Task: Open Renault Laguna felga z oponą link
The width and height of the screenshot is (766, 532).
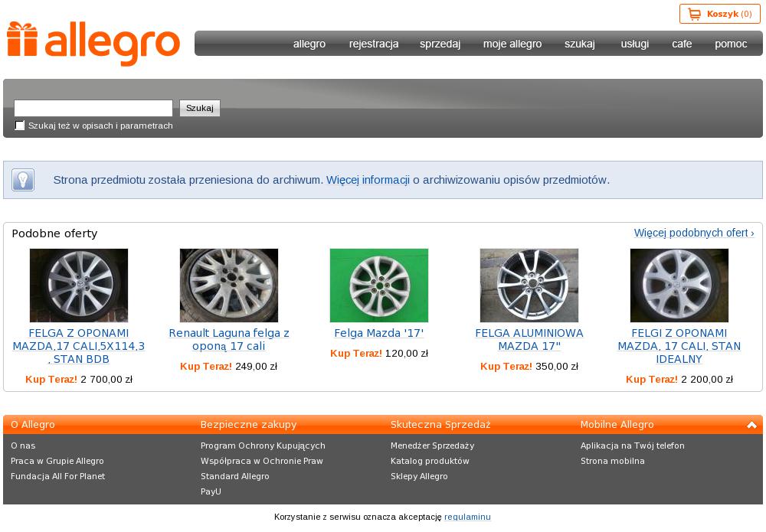Action: click(228, 339)
